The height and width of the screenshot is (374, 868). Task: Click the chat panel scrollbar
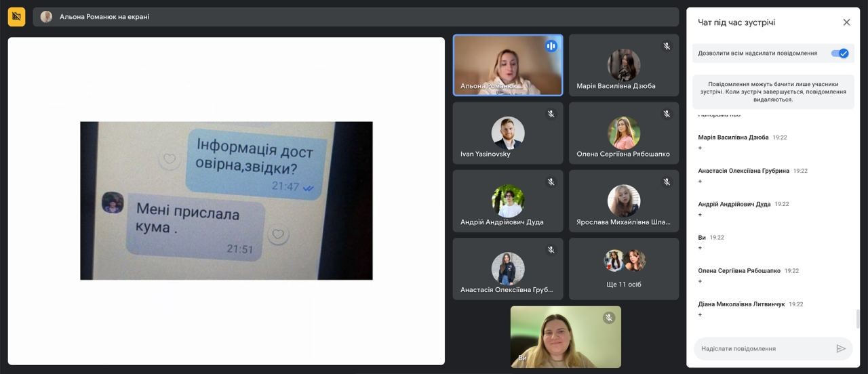pyautogui.click(x=858, y=318)
